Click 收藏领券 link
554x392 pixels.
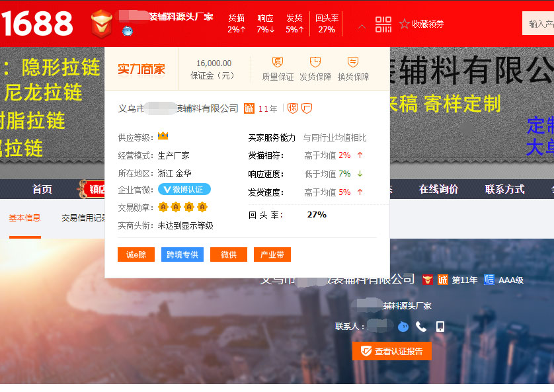pyautogui.click(x=428, y=24)
